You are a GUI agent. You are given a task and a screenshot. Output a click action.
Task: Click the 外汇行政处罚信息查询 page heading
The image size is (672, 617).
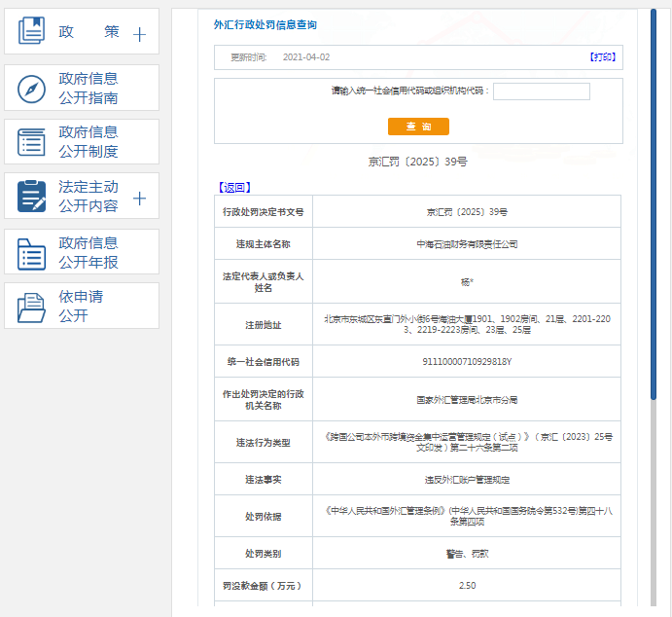coord(265,24)
